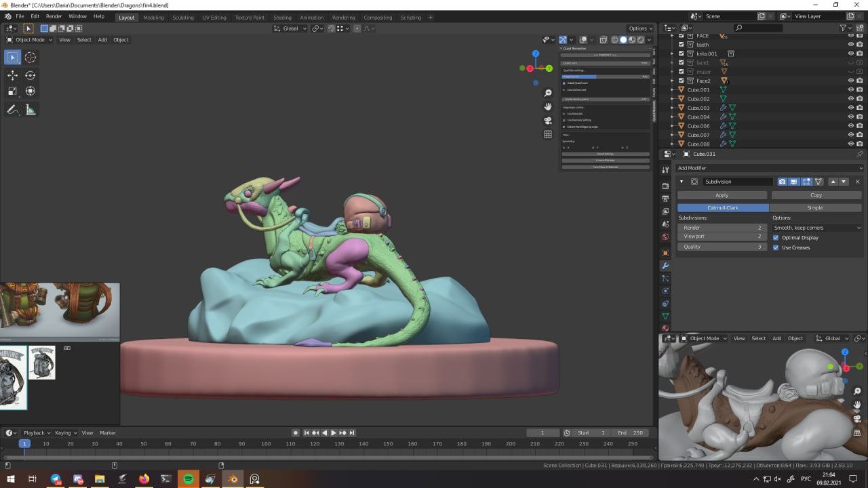Switch to the Sculpting workspace tab
868x488 pixels.
[182, 18]
